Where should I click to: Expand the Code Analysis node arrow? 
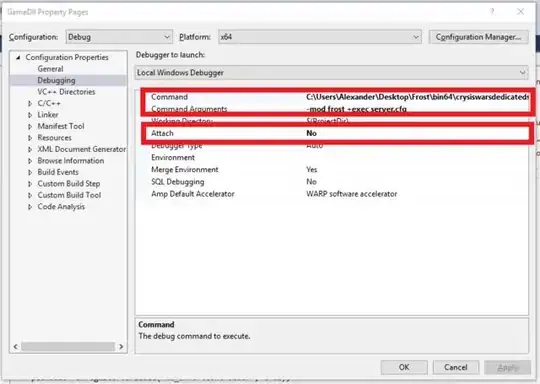[x=30, y=207]
